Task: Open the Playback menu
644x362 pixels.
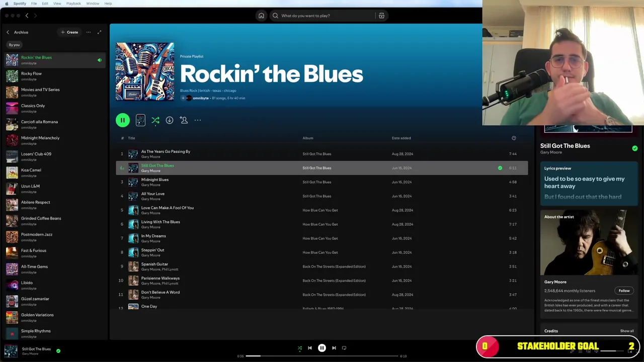Action: (73, 4)
